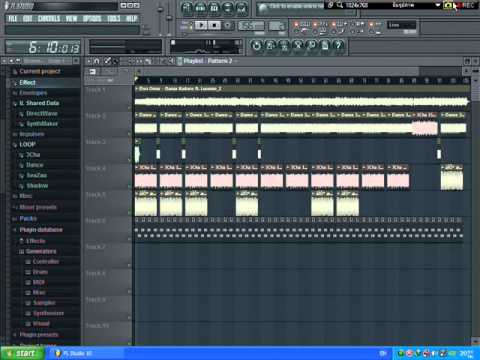
Task: Click the save icon, second in the shortcut icon row
Action: click(x=270, y=45)
